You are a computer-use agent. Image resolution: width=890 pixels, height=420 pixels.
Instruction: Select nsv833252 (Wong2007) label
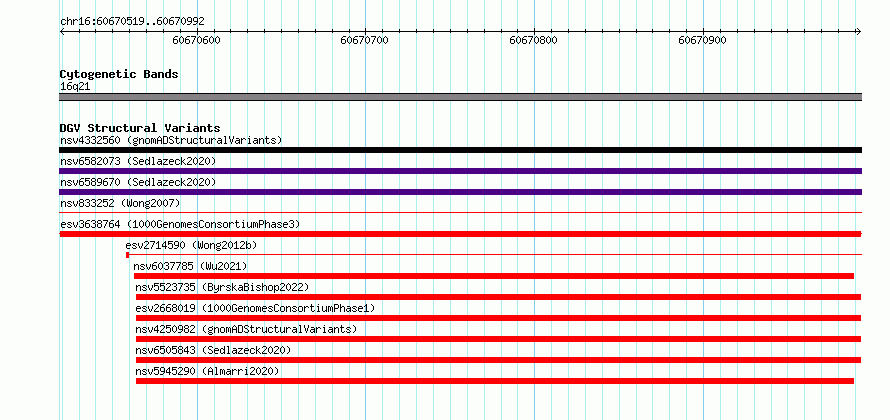pyautogui.click(x=120, y=203)
